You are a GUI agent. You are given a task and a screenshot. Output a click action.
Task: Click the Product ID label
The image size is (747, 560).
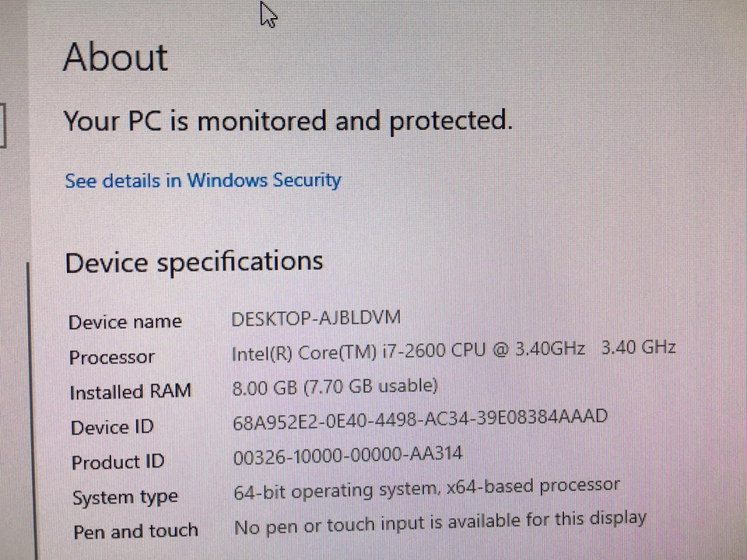tap(117, 462)
